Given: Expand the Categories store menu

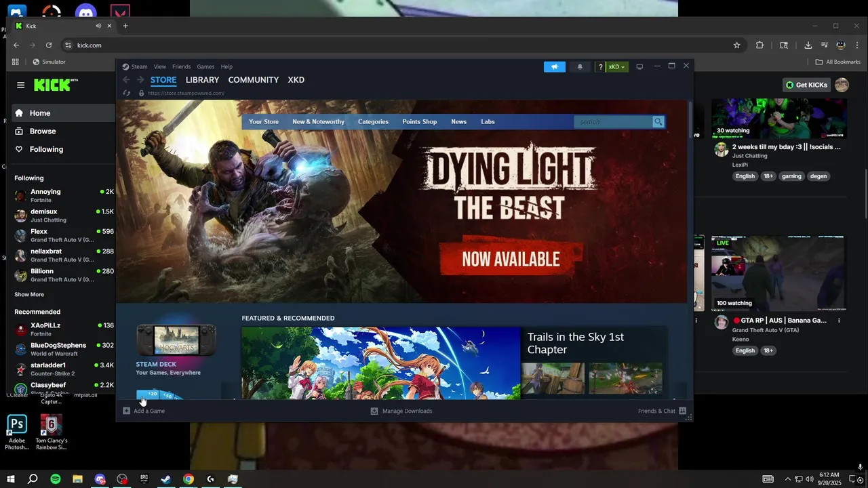Looking at the screenshot, I should click(x=373, y=122).
